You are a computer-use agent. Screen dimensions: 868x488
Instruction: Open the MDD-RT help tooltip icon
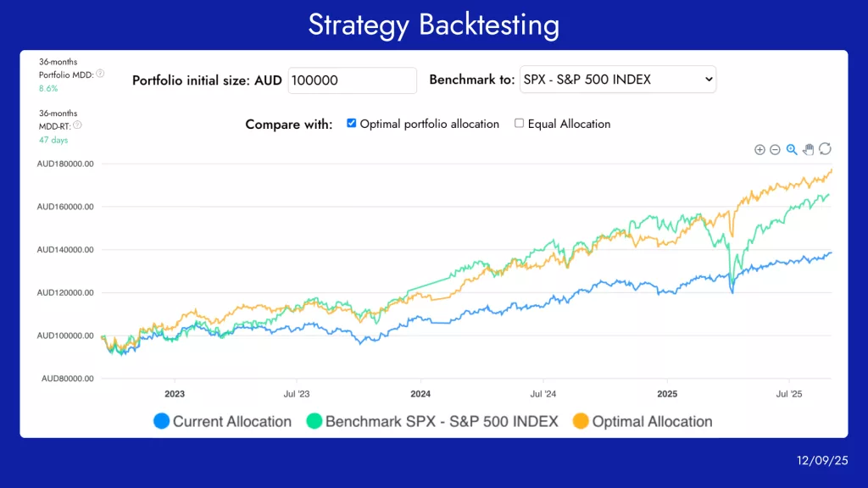point(77,125)
